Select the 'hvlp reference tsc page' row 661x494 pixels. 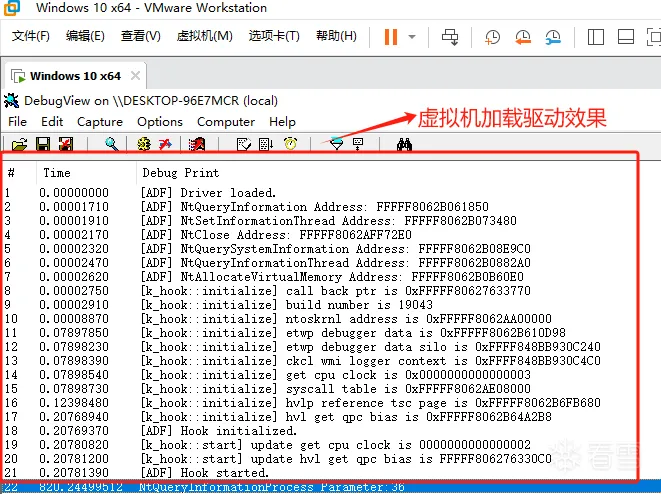[320, 403]
